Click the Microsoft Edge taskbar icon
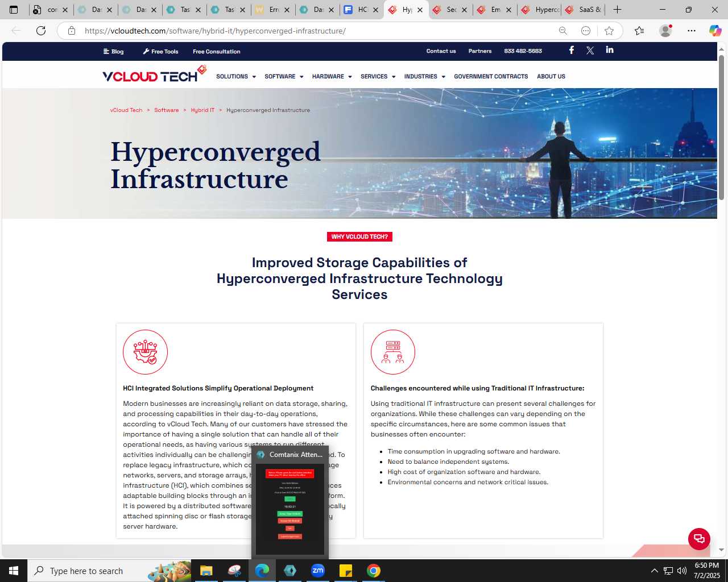728x582 pixels. (262, 571)
